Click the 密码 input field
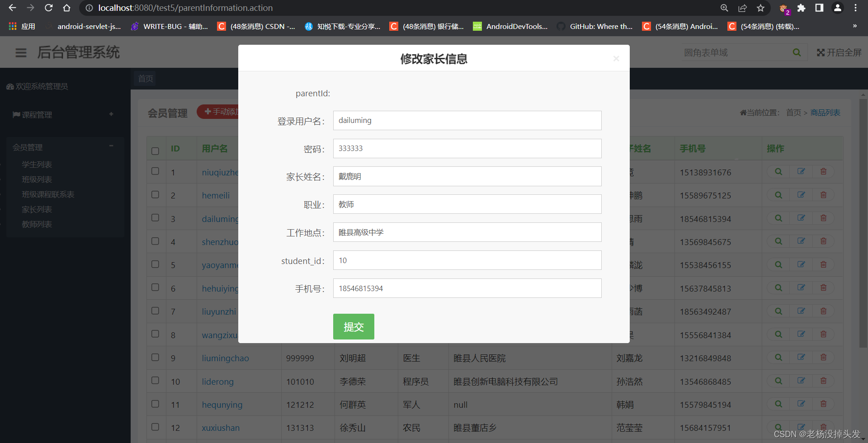 pos(467,148)
